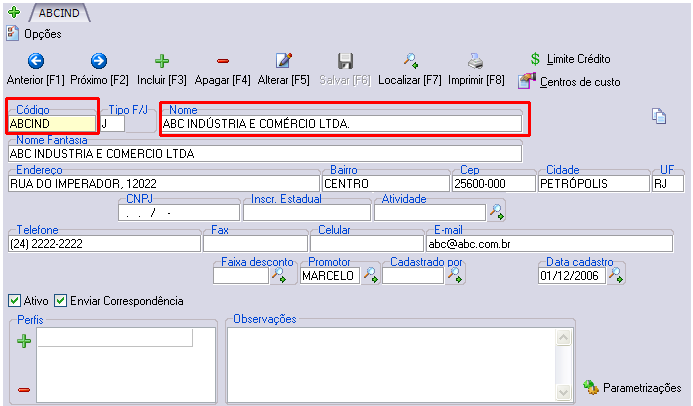Click the E-mail field

click(550, 244)
